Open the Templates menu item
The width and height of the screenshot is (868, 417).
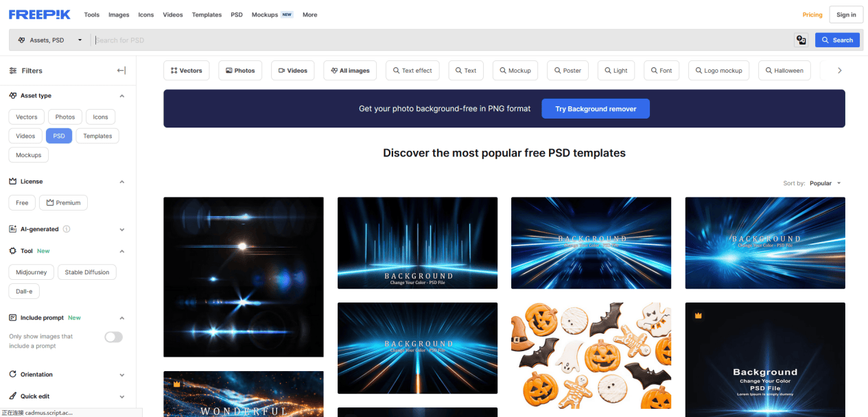(207, 14)
